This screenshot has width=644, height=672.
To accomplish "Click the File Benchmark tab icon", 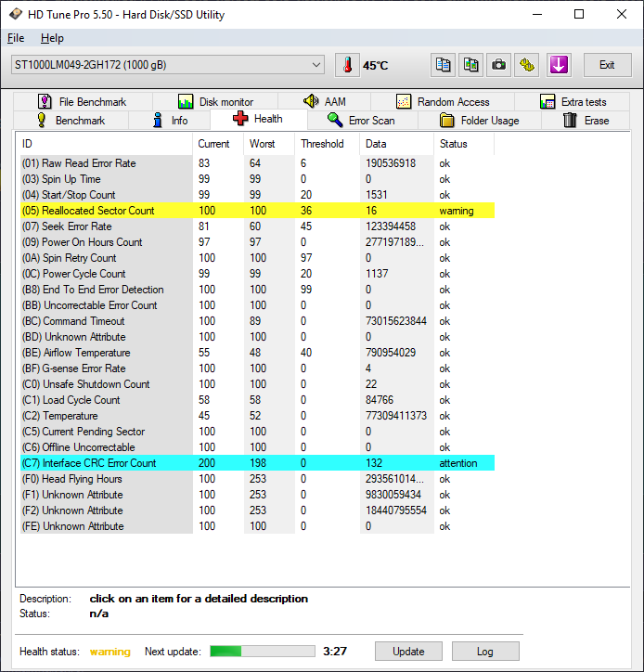I will pos(45,101).
